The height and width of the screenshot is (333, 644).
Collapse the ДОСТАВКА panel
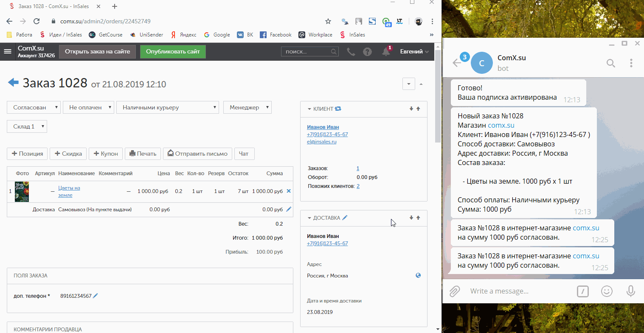pos(309,218)
